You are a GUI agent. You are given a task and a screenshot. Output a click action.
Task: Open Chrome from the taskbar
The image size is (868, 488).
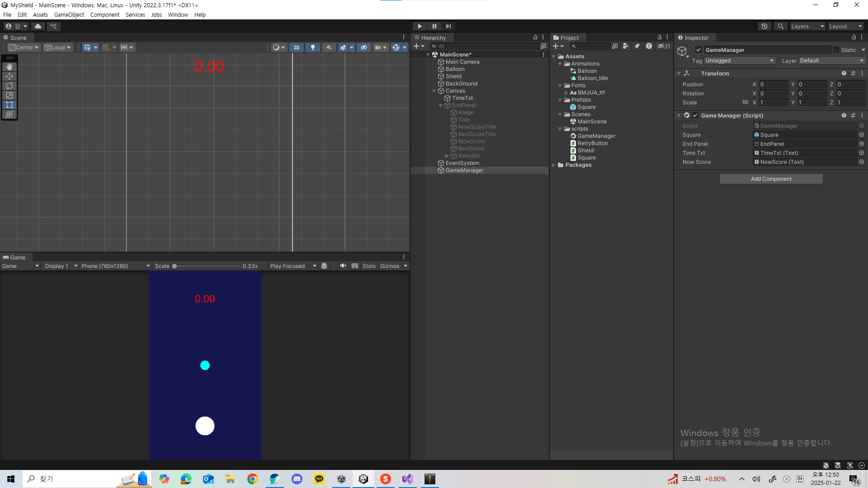point(253,479)
